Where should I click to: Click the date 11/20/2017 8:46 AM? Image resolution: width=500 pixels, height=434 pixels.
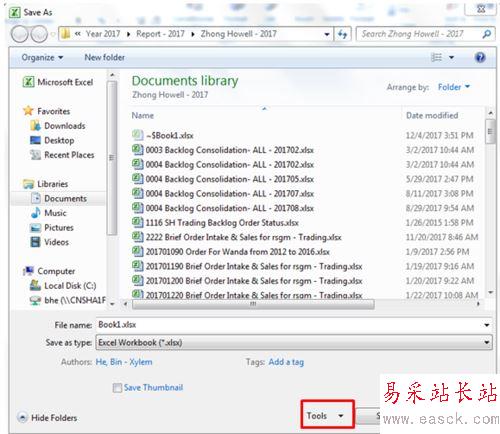pos(442,237)
